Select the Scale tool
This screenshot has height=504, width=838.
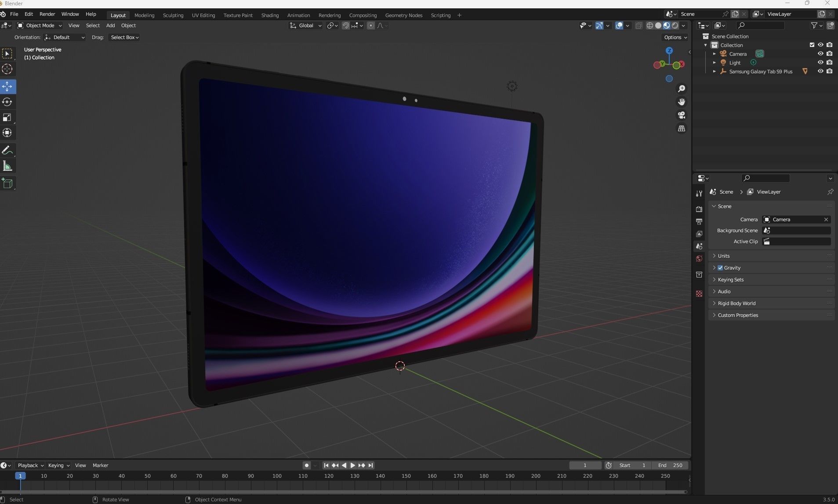coord(7,117)
